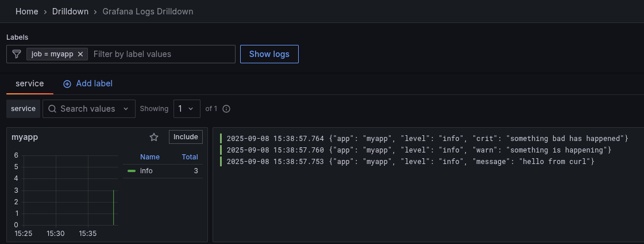The width and height of the screenshot is (644, 244).
Task: Open the myapp panel title
Action: [x=25, y=137]
